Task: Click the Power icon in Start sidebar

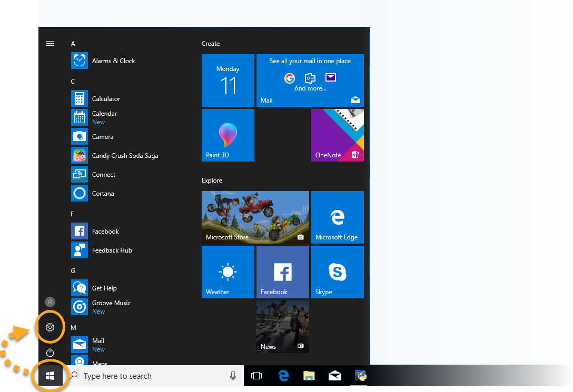Action: [50, 353]
